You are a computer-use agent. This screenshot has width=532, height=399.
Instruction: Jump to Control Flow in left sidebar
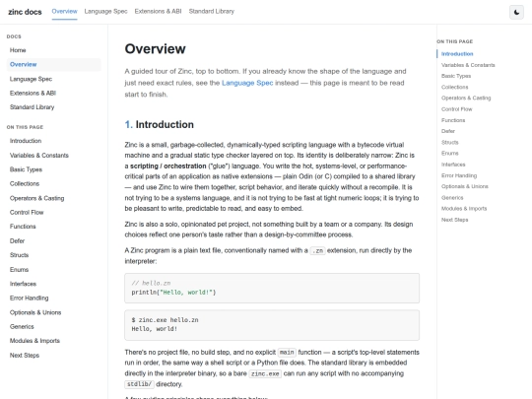pyautogui.click(x=53, y=213)
